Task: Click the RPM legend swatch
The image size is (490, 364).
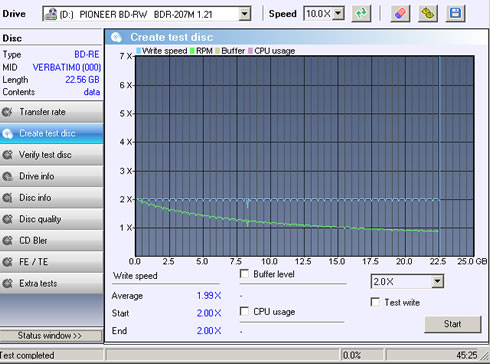Action: coord(192,51)
